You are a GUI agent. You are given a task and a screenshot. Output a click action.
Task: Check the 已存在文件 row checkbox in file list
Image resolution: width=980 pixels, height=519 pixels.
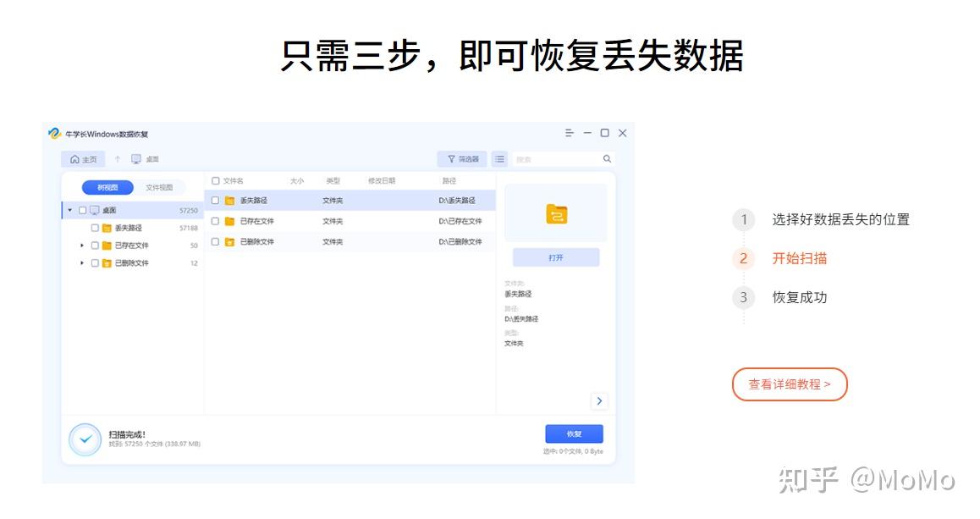click(x=215, y=221)
